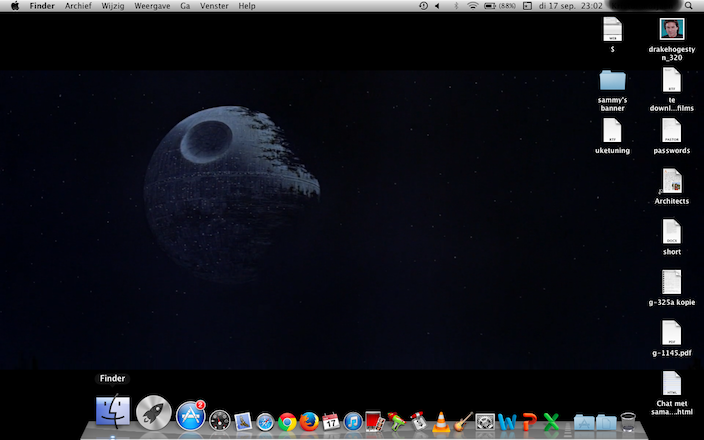Image resolution: width=704 pixels, height=440 pixels.
Task: Select the sammy's banner folder
Action: click(x=612, y=90)
